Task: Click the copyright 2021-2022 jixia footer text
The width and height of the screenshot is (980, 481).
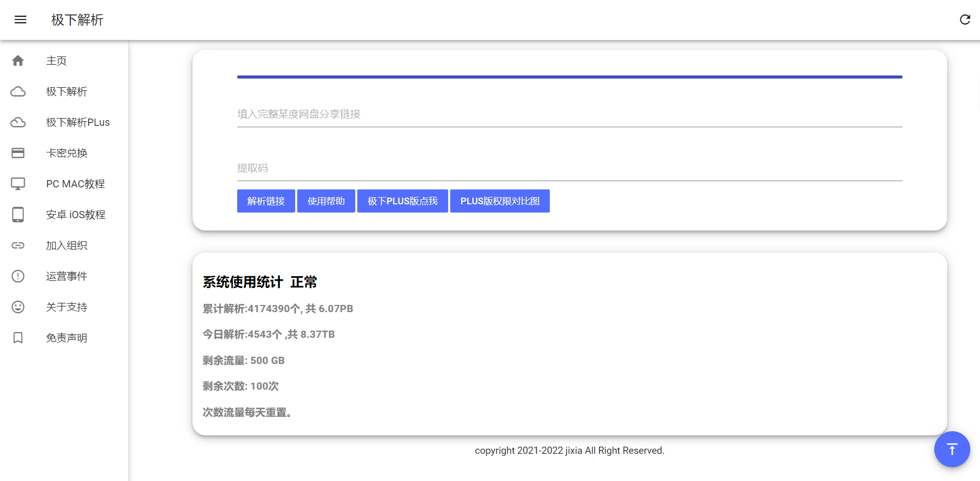Action: tap(570, 451)
